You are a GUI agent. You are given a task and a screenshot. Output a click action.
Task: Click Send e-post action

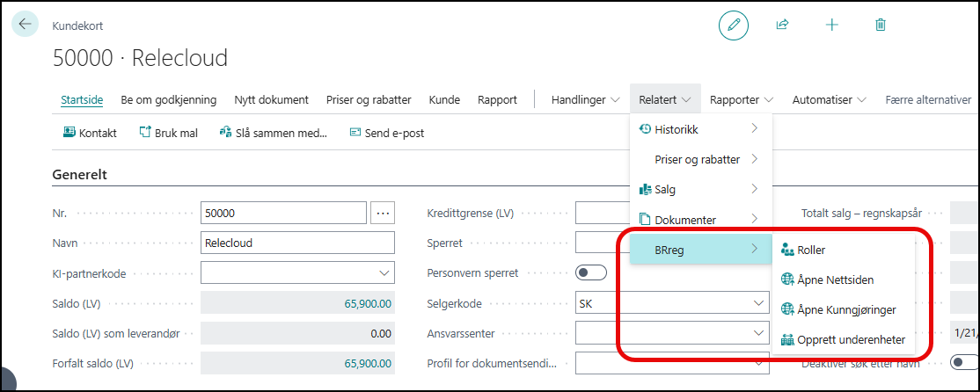pos(387,133)
